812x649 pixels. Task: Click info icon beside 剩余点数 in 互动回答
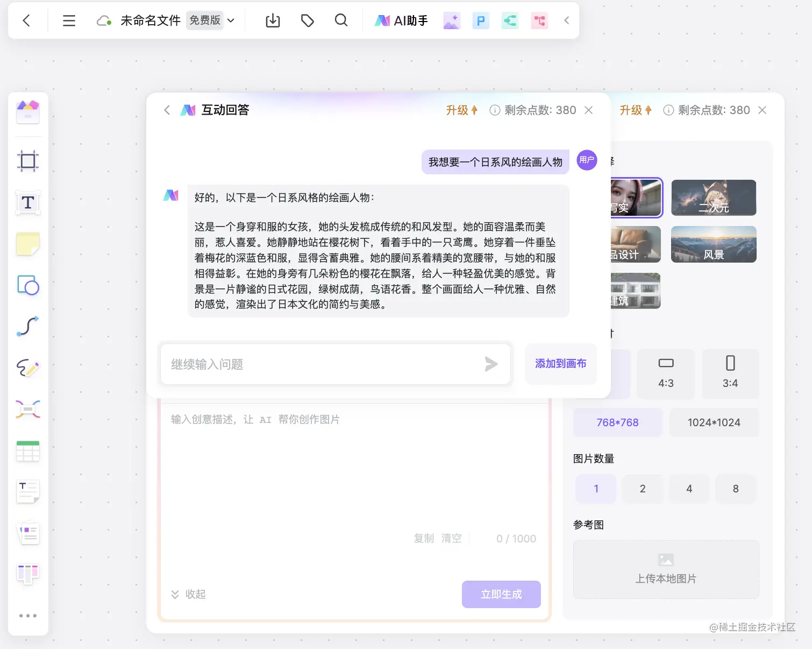(x=495, y=110)
